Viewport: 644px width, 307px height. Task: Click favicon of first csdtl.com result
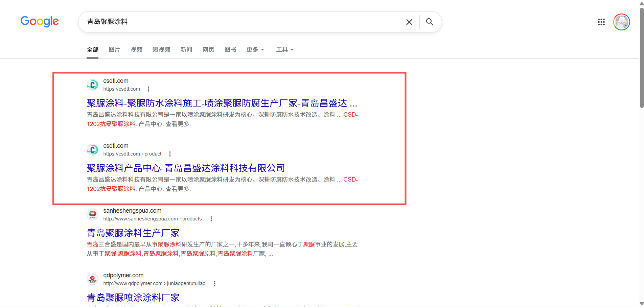pos(93,85)
